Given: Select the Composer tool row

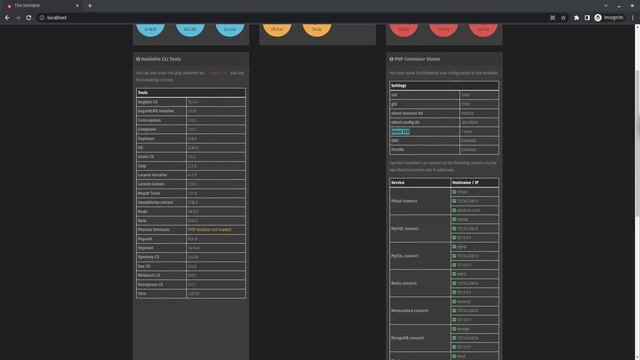Looking at the screenshot, I should 191,129.
